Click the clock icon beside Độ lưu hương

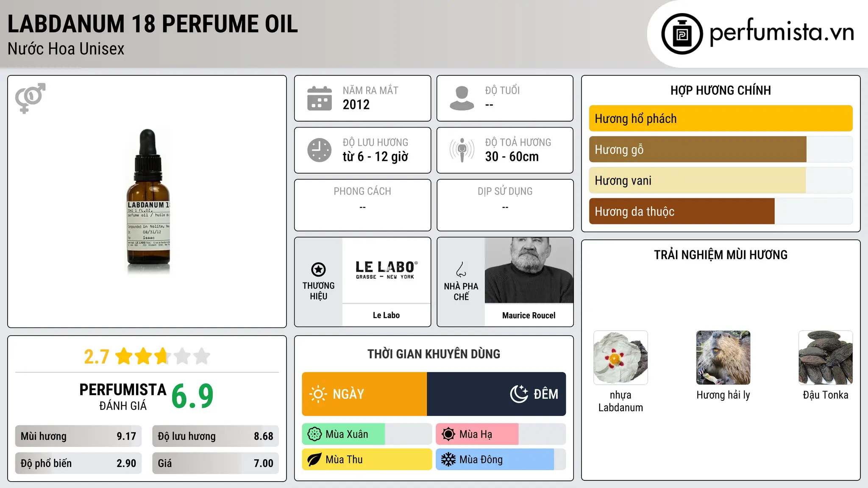320,150
